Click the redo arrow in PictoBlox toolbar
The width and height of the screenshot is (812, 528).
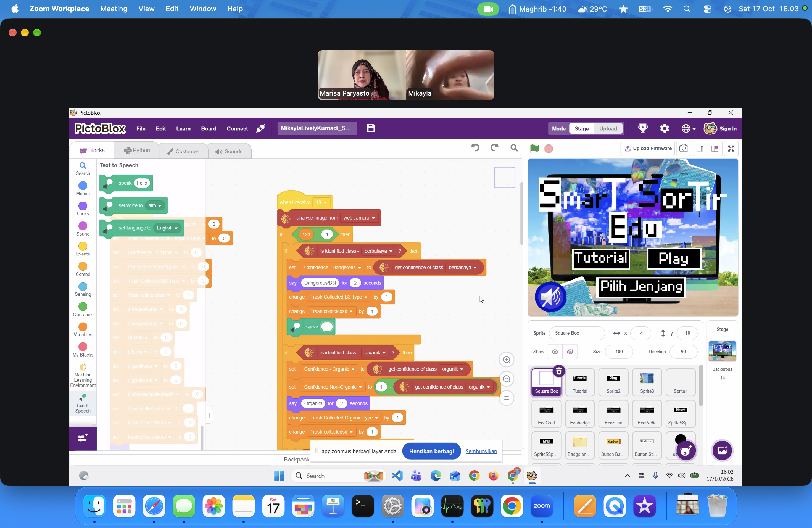[x=494, y=148]
